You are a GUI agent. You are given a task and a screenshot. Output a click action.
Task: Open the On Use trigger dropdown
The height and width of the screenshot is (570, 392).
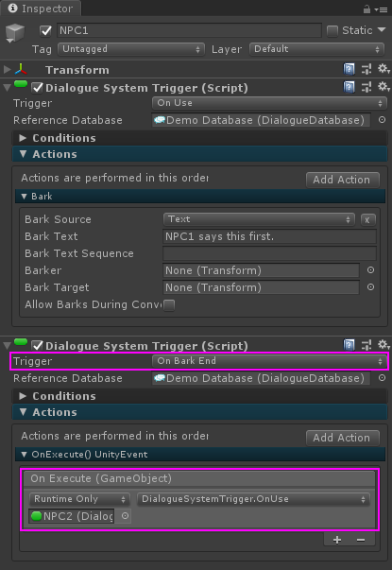point(268,103)
